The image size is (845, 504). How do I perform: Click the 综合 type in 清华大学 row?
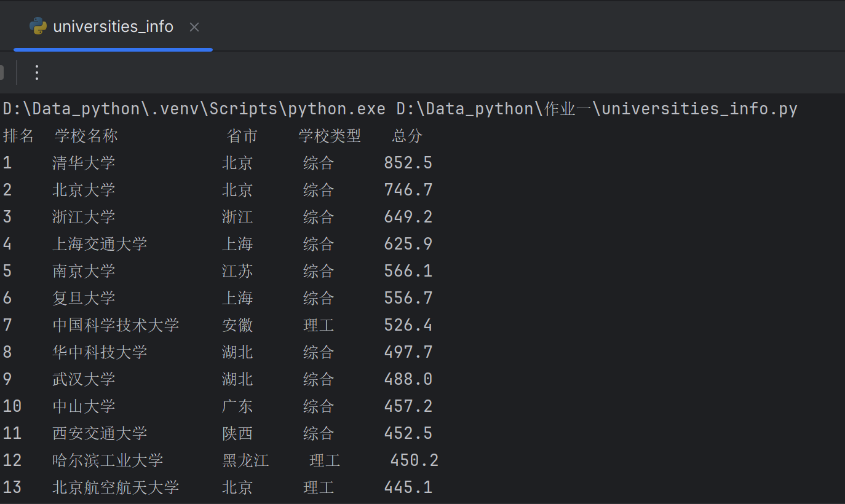click(319, 163)
